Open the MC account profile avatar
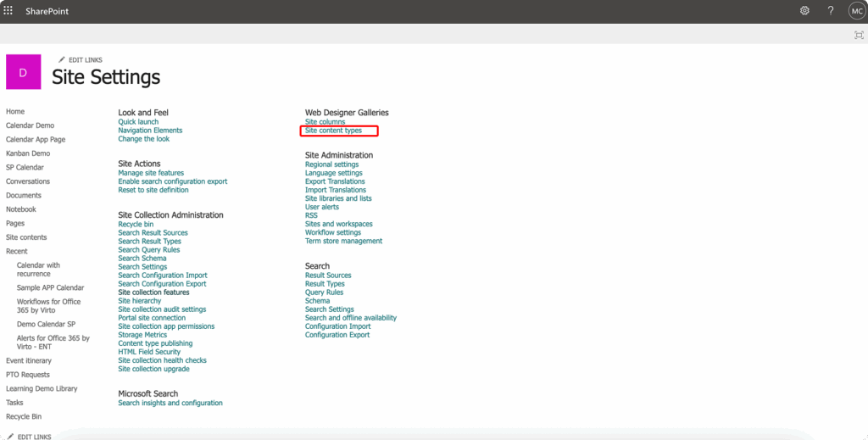Screen dimensions: 868x440 coord(856,11)
